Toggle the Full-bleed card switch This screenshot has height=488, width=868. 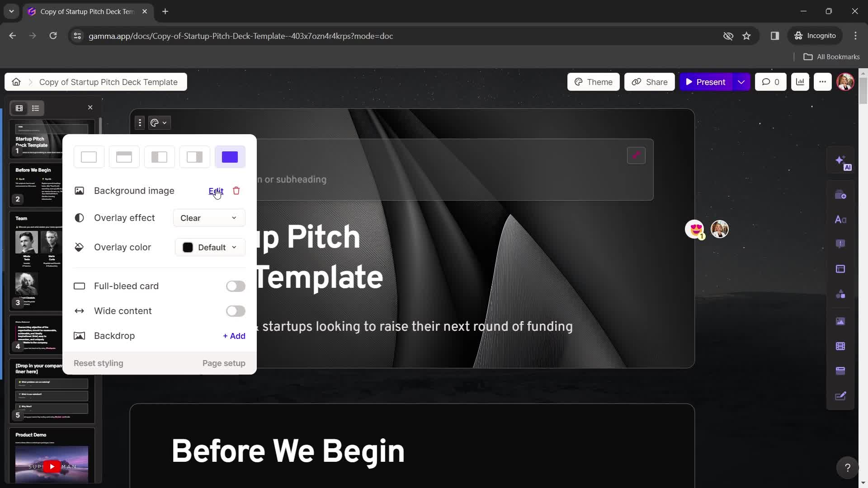click(x=236, y=286)
